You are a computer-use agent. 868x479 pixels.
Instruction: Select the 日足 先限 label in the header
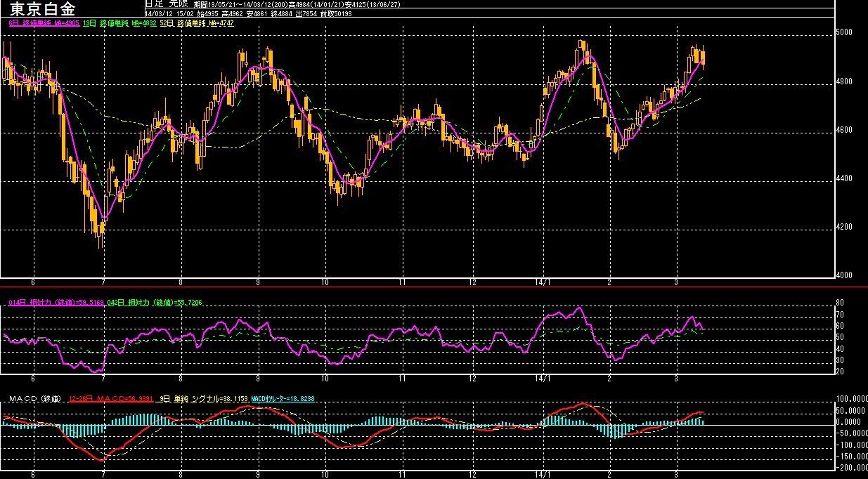(x=167, y=5)
